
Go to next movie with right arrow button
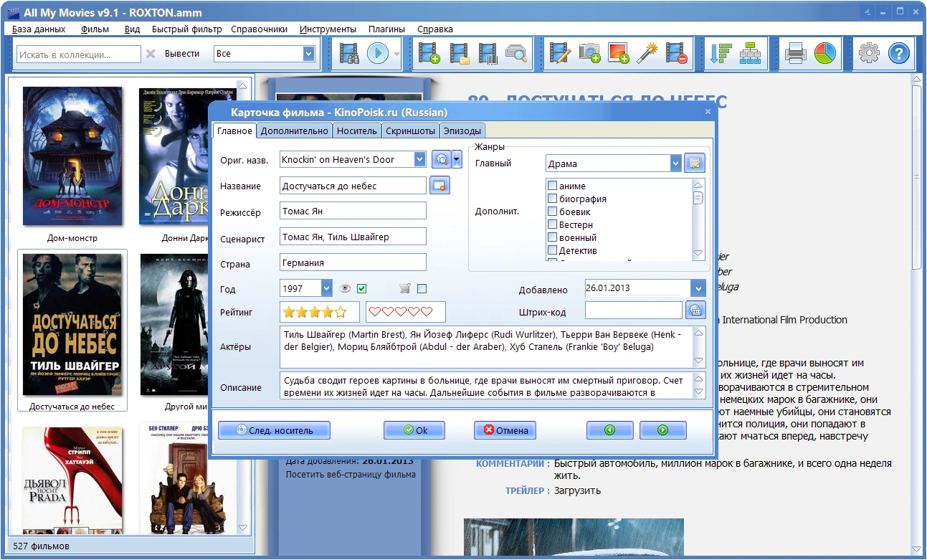pyautogui.click(x=662, y=430)
